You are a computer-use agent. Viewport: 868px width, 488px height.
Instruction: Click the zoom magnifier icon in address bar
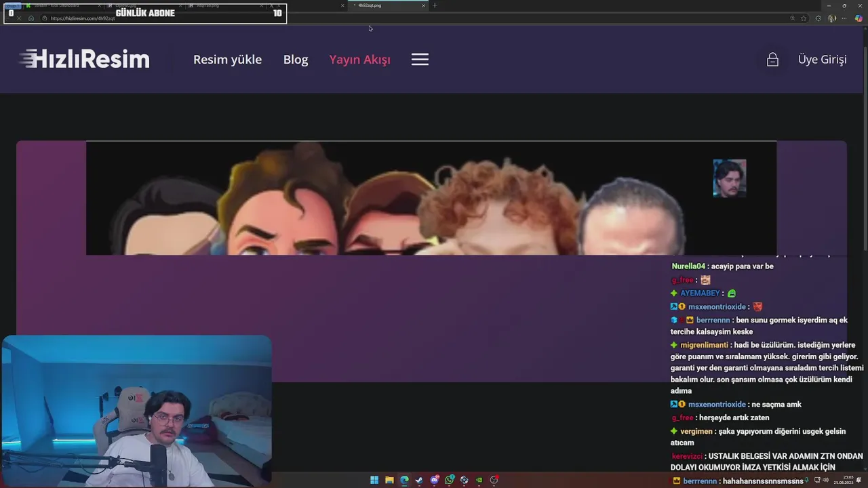(x=792, y=18)
